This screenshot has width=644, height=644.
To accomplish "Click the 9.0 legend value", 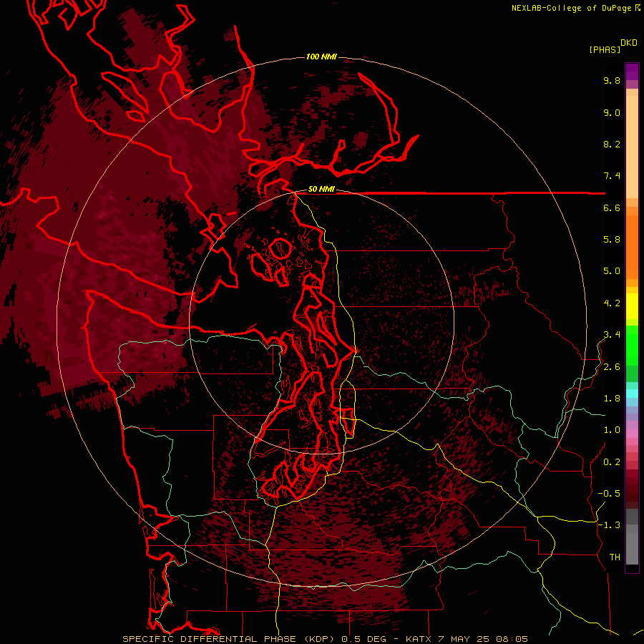I will pos(612,112).
